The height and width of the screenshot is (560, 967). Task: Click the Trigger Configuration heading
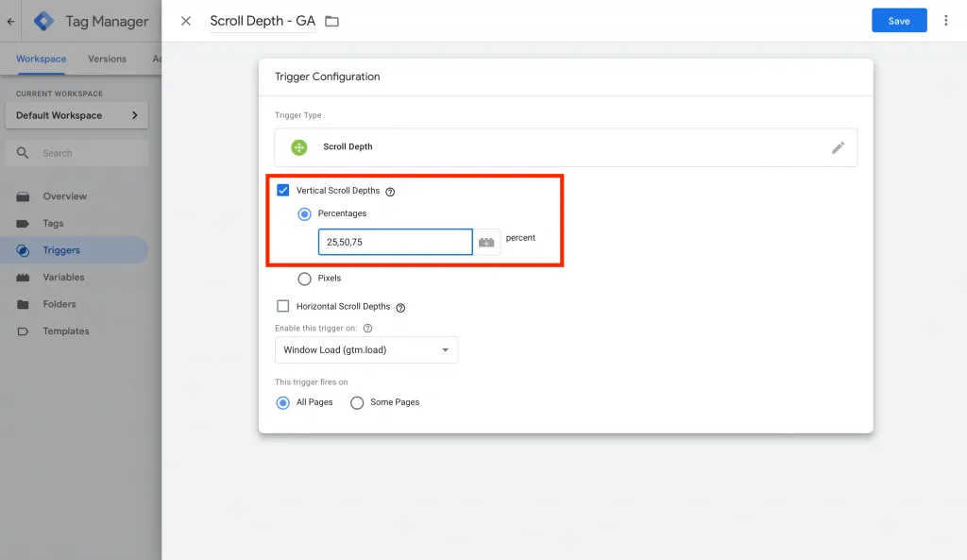pyautogui.click(x=327, y=76)
